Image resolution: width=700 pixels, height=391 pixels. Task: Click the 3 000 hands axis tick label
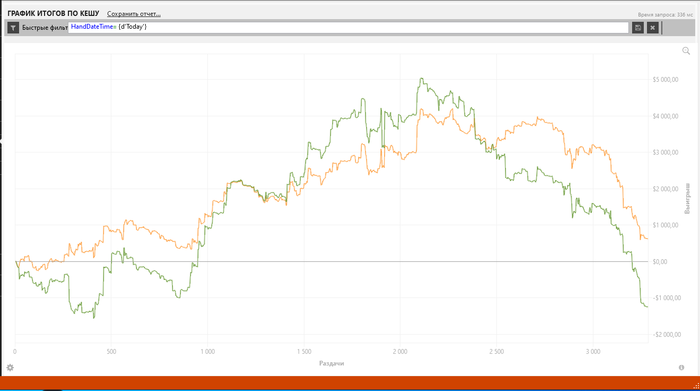(x=593, y=352)
